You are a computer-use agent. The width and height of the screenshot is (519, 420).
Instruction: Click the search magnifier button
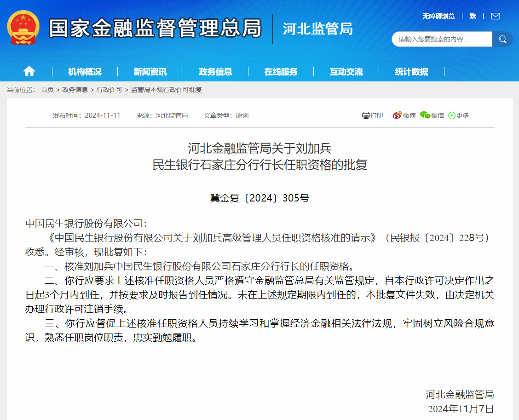pyautogui.click(x=502, y=40)
